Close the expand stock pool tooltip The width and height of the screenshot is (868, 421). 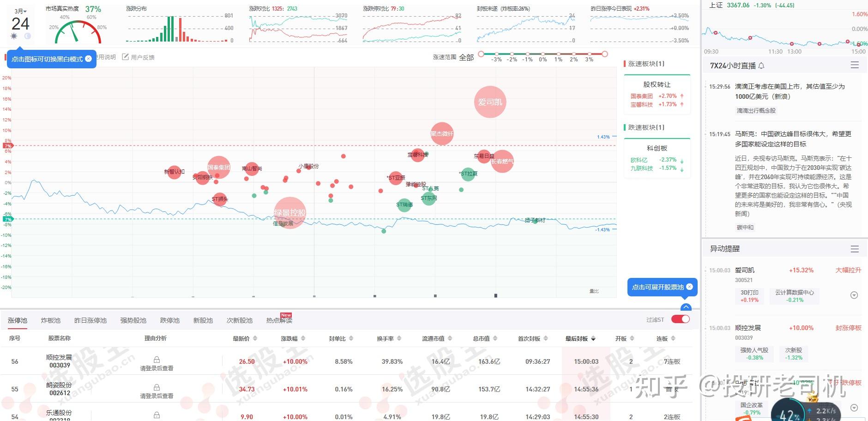[689, 287]
